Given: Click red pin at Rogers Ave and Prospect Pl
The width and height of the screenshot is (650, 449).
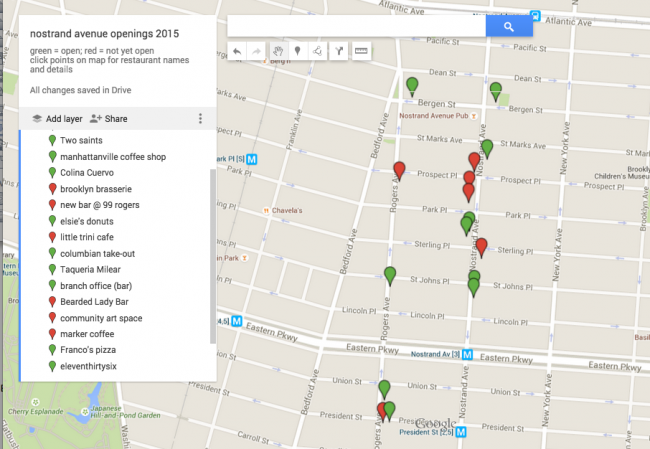Looking at the screenshot, I should pos(399,171).
